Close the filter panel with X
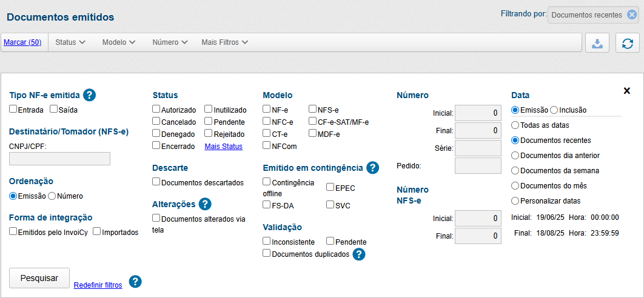 627,91
